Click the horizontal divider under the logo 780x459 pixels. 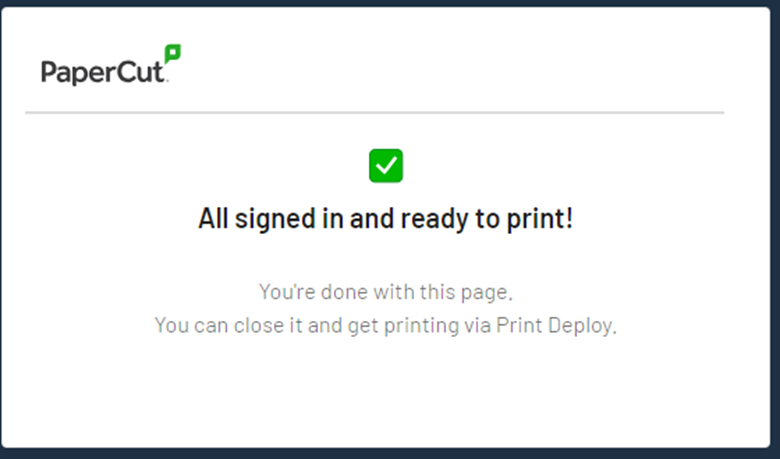tap(375, 113)
